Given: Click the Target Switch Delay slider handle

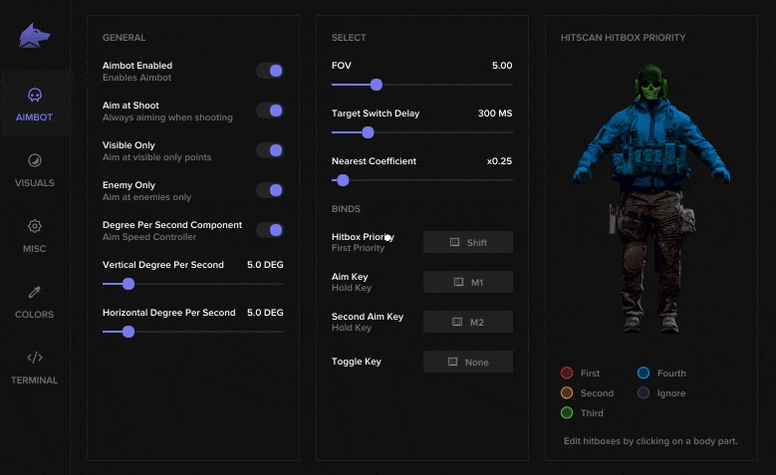Looking at the screenshot, I should point(368,132).
